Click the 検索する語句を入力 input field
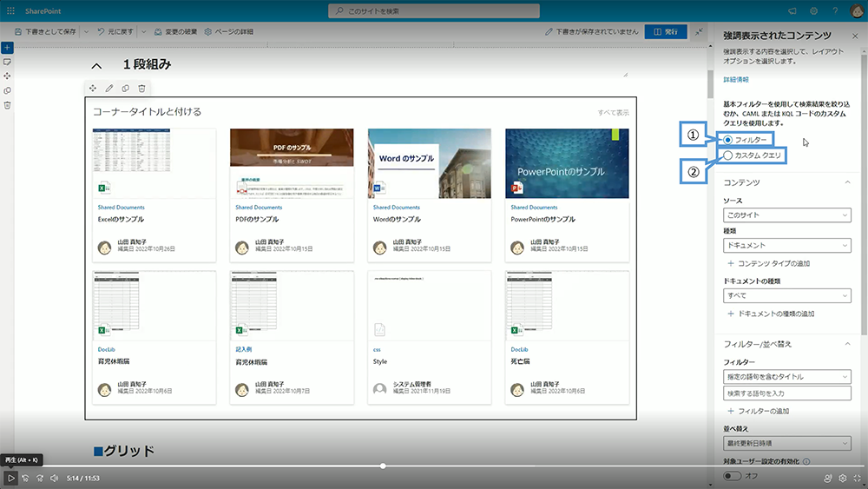Viewport: 868px width, 489px height. [x=786, y=393]
